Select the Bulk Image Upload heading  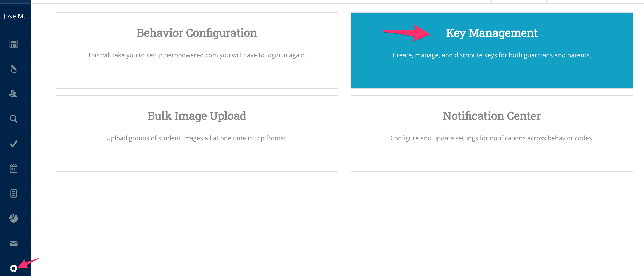[197, 116]
